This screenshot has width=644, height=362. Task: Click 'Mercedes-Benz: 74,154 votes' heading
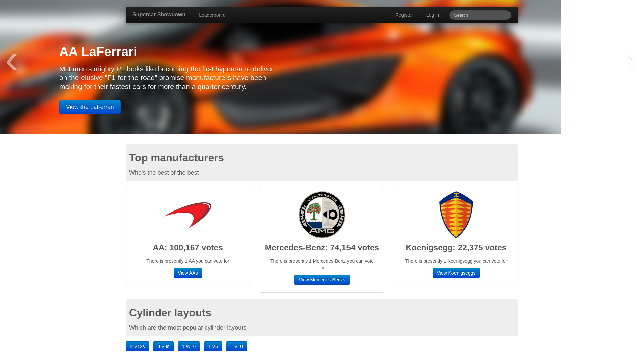[x=322, y=248]
